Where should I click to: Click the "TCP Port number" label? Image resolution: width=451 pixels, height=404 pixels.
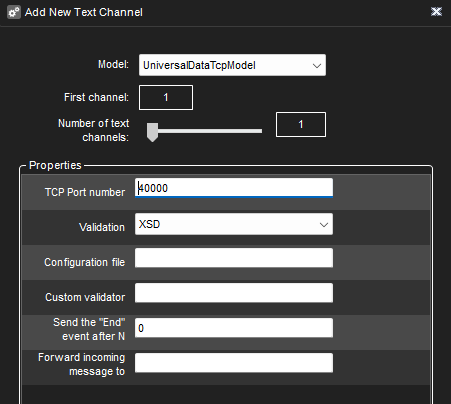(85, 192)
